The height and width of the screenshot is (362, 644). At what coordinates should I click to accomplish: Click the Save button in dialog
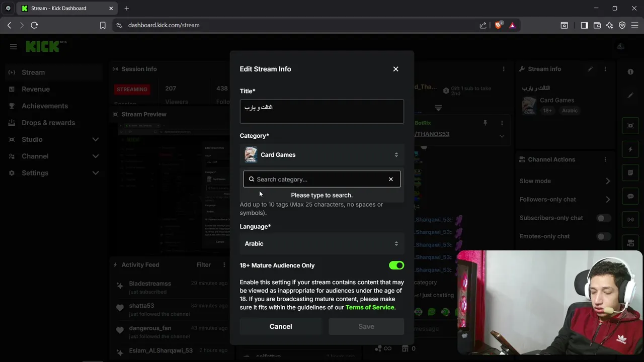click(366, 326)
